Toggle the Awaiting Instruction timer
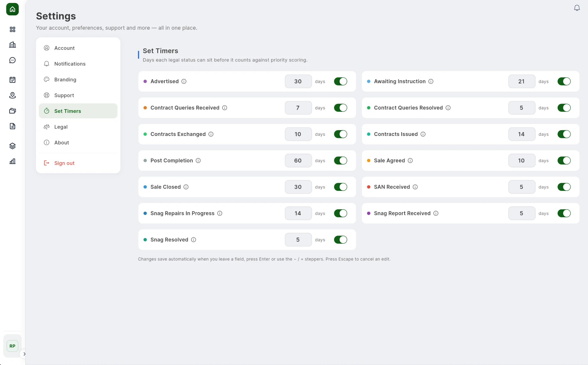The width and height of the screenshot is (588, 365). coord(564,81)
